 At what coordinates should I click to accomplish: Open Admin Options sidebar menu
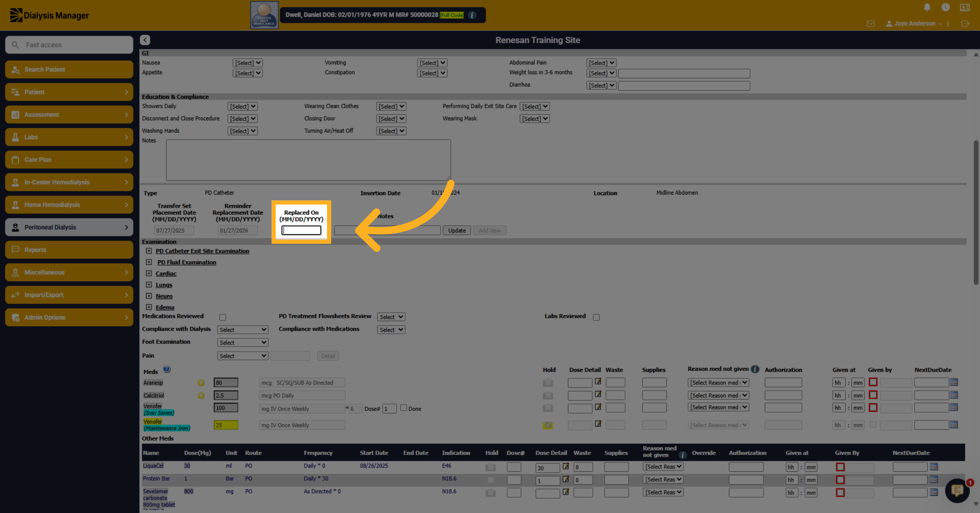[69, 318]
